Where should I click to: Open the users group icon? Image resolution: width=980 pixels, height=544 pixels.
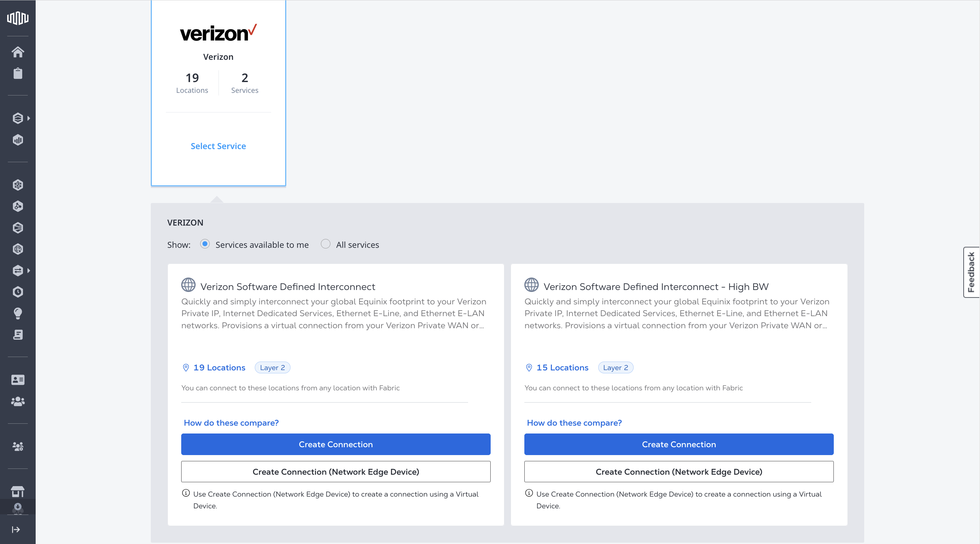coord(18,401)
